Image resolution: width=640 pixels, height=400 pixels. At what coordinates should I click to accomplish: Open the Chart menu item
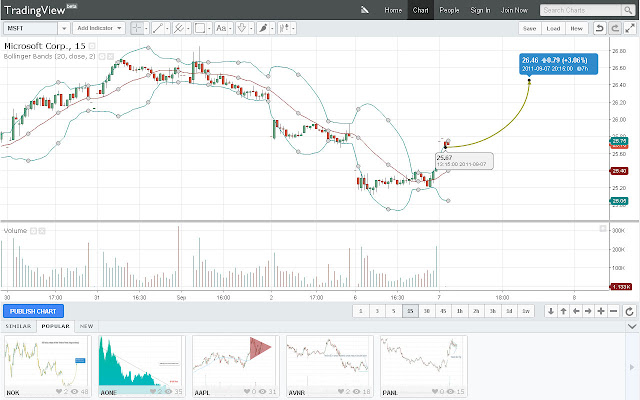pos(420,10)
